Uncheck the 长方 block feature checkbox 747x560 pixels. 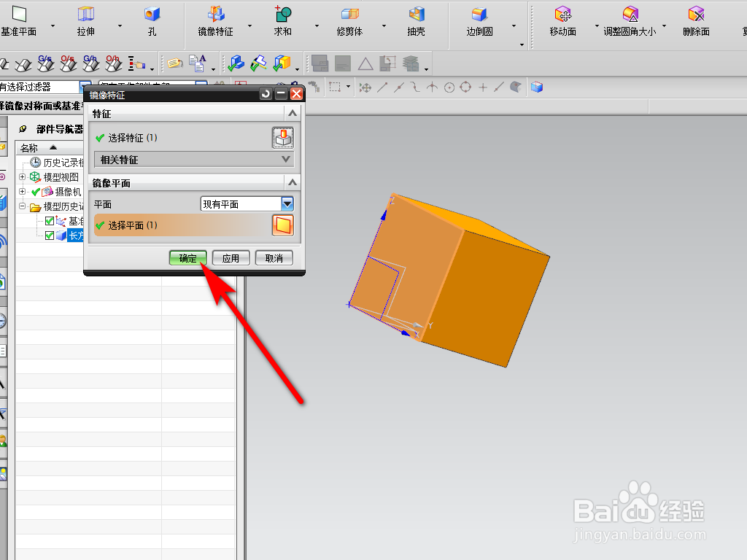click(x=50, y=236)
